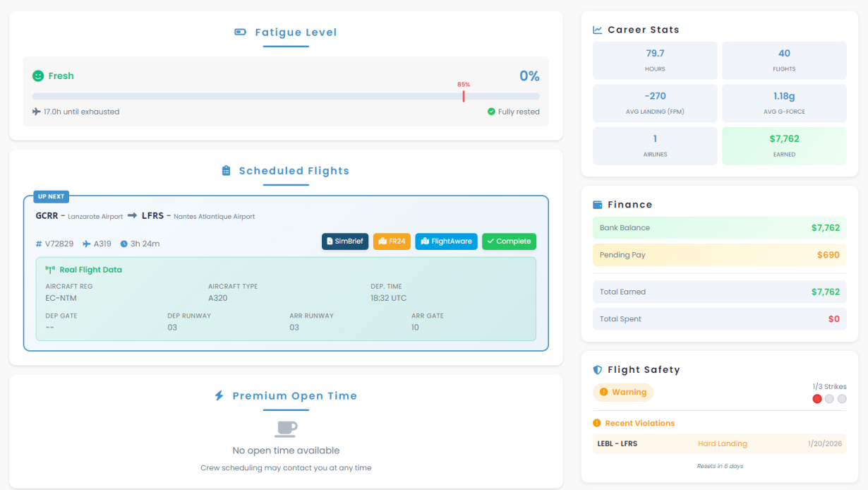Click the 85% marker on fatigue bar
The height and width of the screenshot is (490, 868).
(464, 95)
